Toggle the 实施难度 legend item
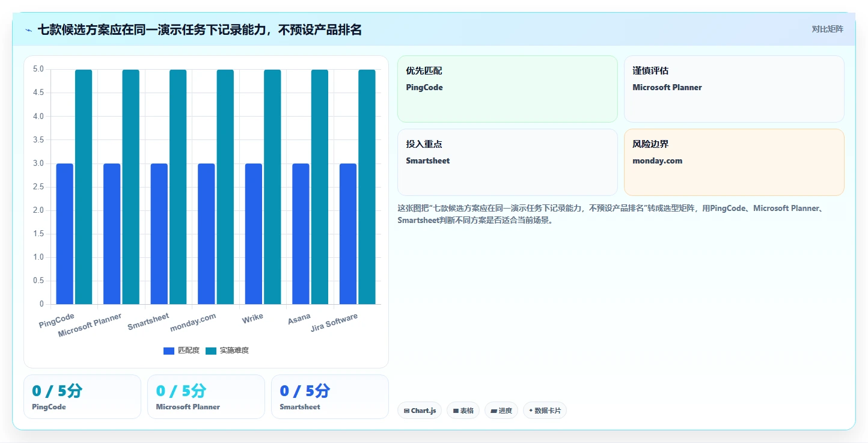This screenshot has width=868, height=443. pyautogui.click(x=227, y=350)
